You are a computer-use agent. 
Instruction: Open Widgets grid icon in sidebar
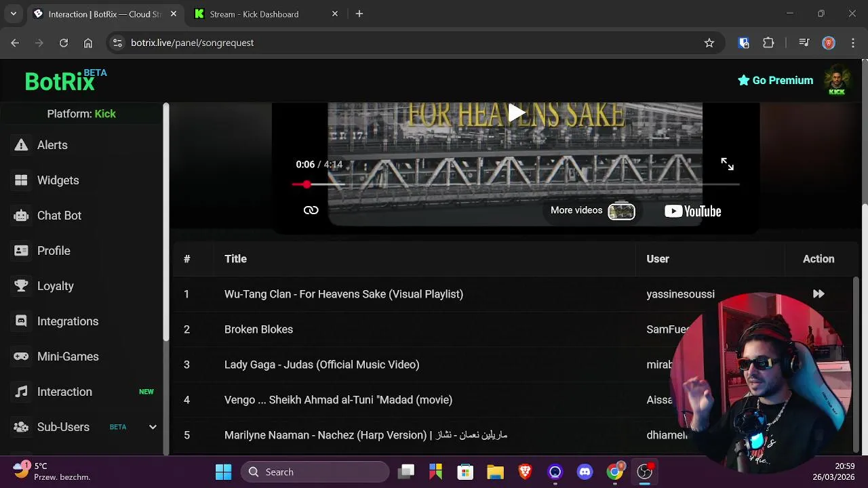coord(21,180)
